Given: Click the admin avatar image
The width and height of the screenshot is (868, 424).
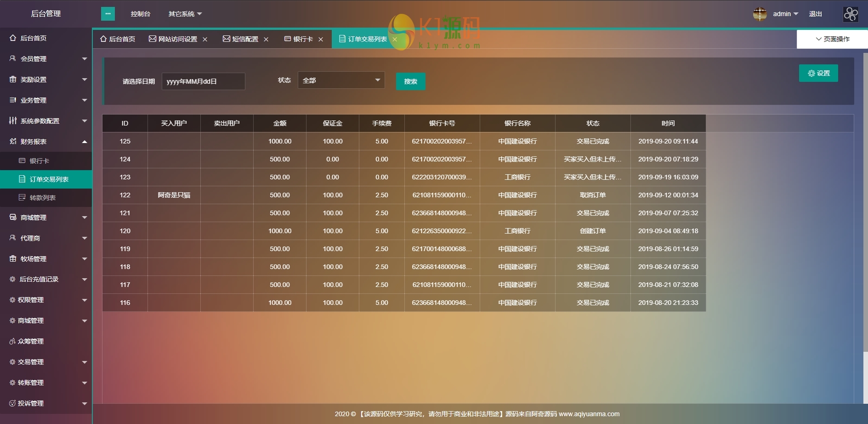Looking at the screenshot, I should point(760,14).
